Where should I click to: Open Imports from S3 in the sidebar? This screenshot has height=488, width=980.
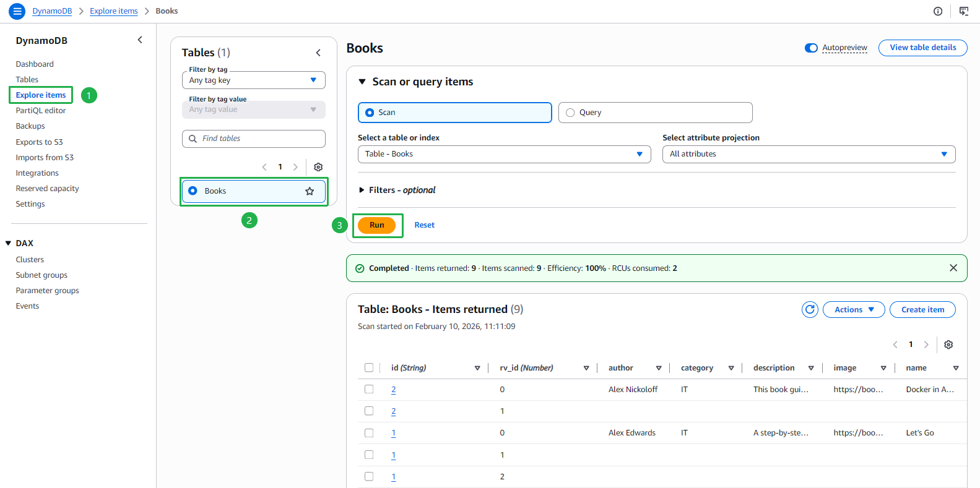point(45,158)
